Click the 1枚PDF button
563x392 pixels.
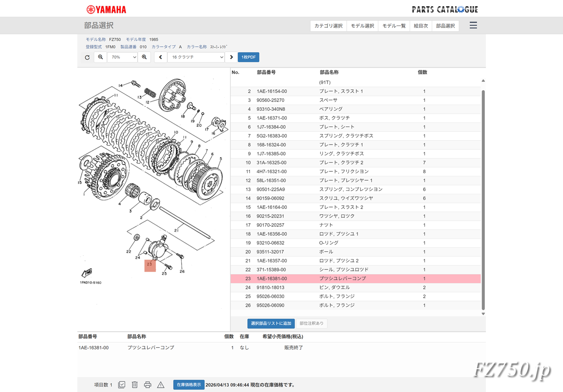point(248,57)
